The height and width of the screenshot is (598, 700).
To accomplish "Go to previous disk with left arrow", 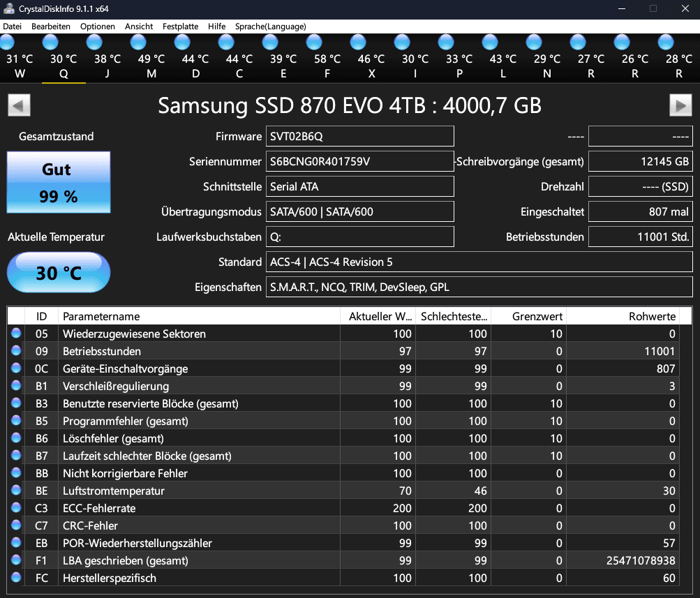I will [x=20, y=105].
